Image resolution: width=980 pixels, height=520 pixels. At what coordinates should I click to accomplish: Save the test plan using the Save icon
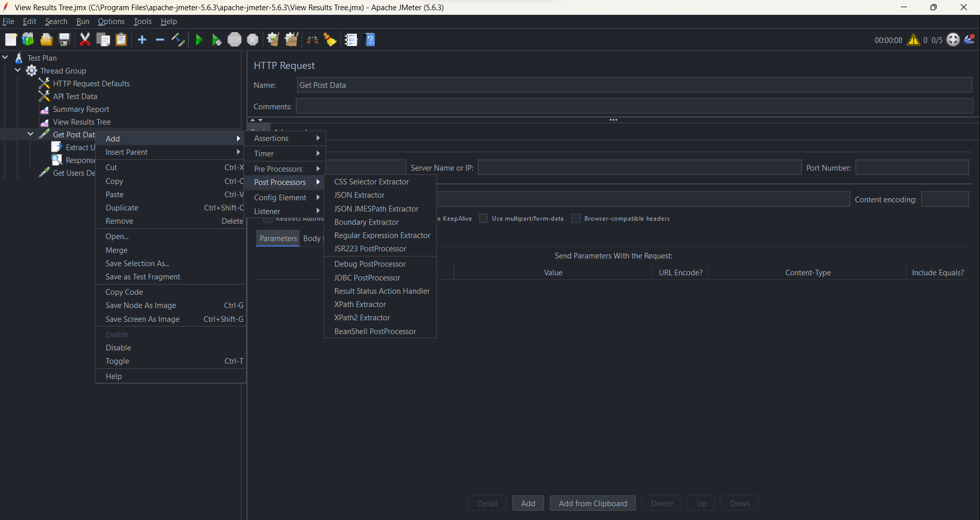click(x=64, y=39)
